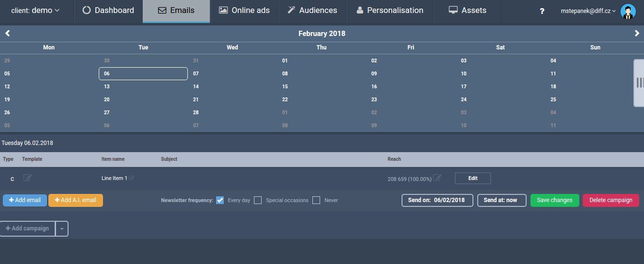Click the campaign type letter C
644x264 pixels.
click(12, 179)
